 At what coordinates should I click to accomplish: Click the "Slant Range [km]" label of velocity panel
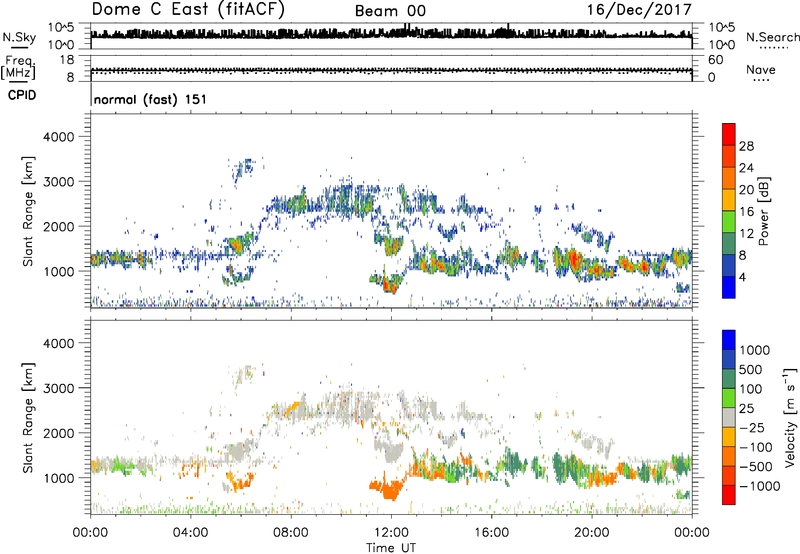[28, 418]
